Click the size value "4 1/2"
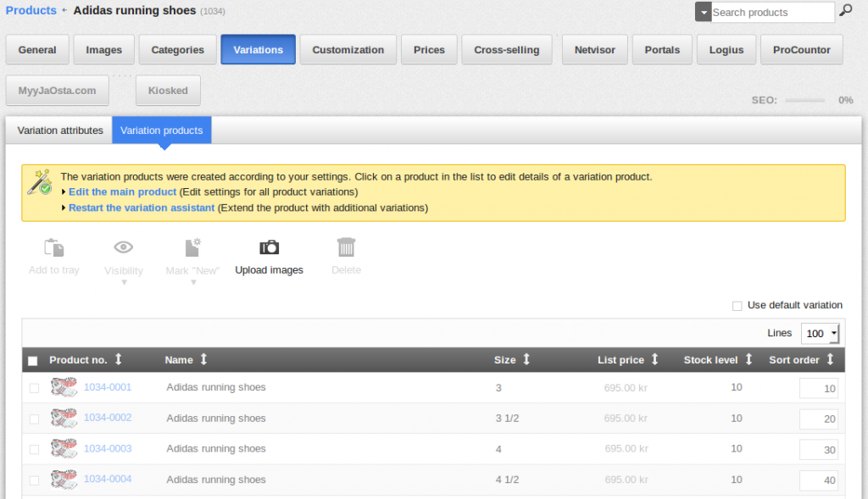Viewport: 868px width, 499px height. pyautogui.click(x=507, y=480)
